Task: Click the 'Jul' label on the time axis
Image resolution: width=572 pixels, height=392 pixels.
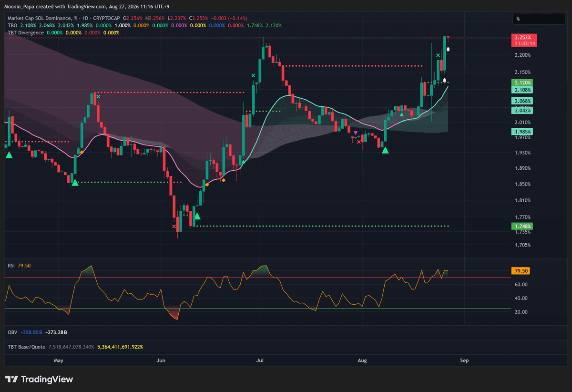Action: 260,361
